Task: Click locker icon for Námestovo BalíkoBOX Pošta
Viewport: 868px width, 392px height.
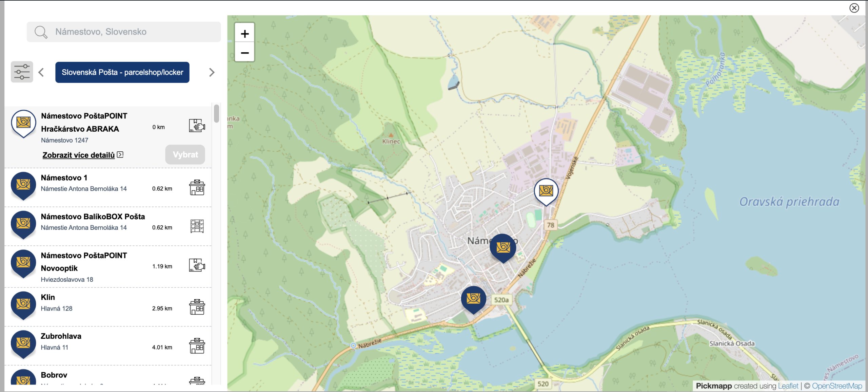Action: coord(197,226)
